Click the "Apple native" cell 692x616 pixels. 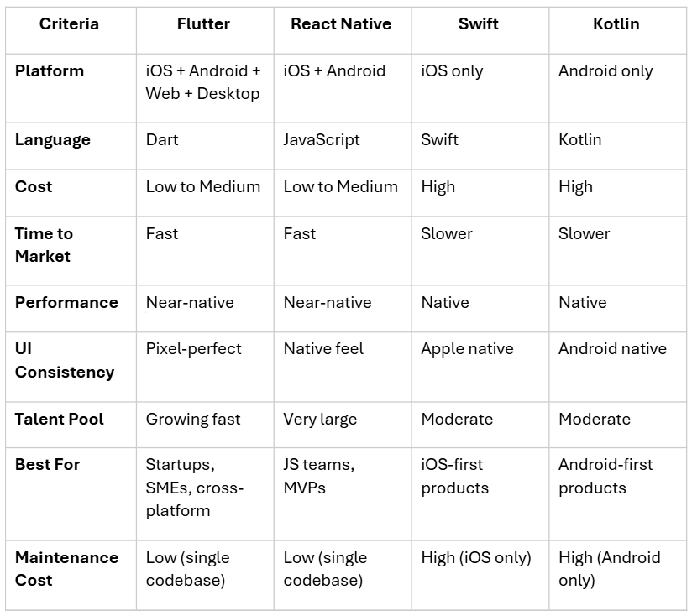point(467,348)
